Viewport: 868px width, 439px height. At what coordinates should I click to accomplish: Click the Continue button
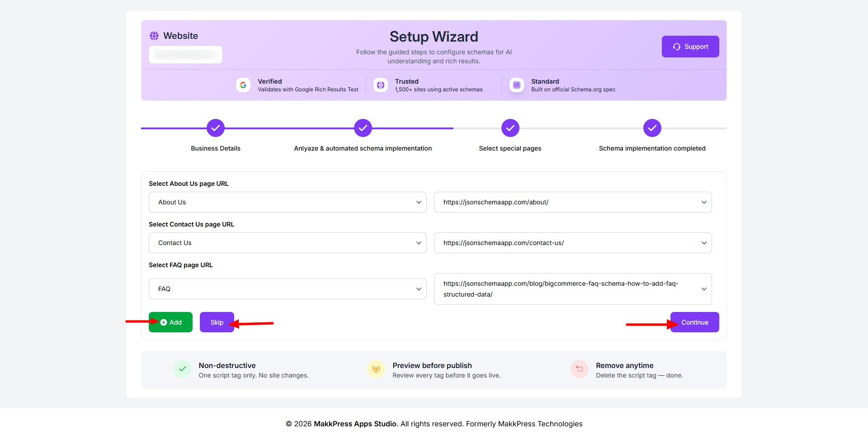pyautogui.click(x=694, y=322)
